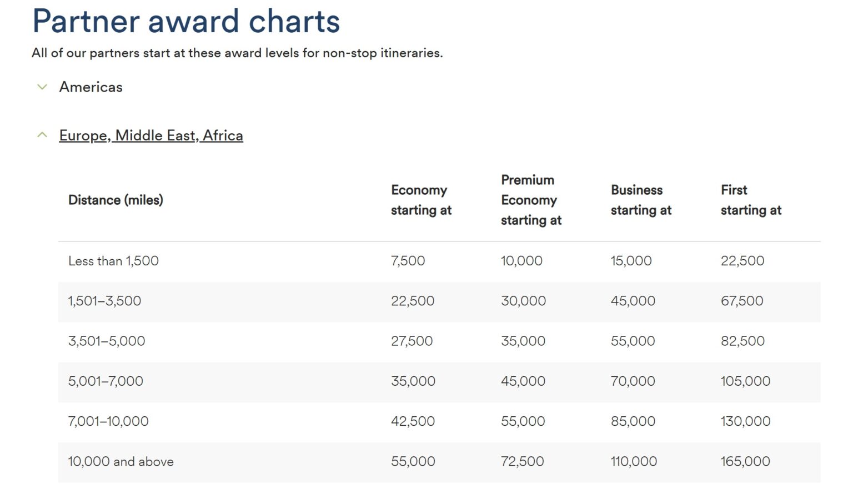Click the Europe, Middle East, Africa link
853x504 pixels.
pos(151,135)
